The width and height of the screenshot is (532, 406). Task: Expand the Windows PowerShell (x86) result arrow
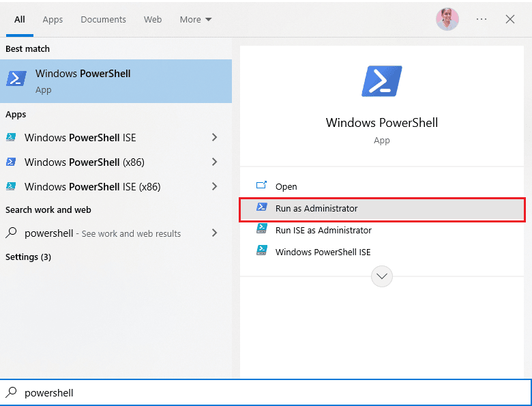(x=214, y=162)
